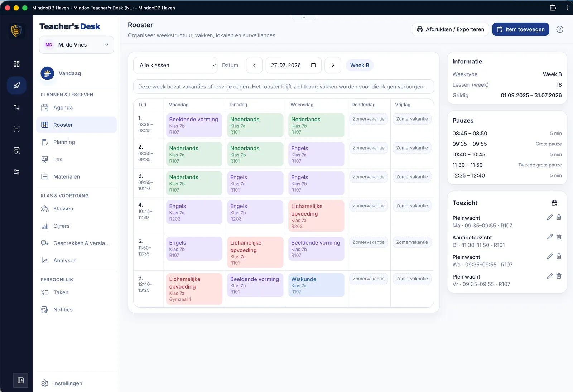Collapse sidebar with bottom-left panel icon
This screenshot has height=392, width=573.
click(21, 380)
